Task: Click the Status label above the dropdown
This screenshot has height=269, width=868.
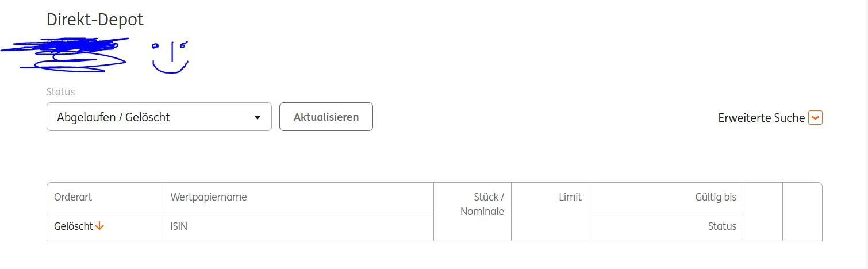Action: coord(60,92)
